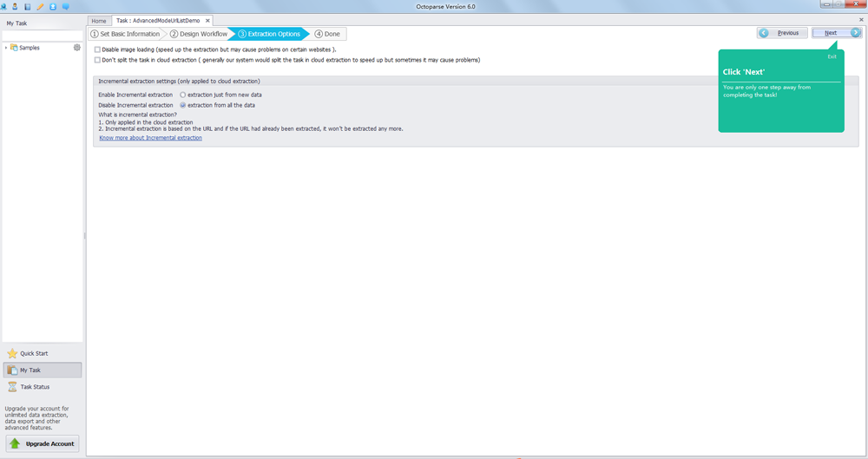The image size is (868, 459).
Task: Close the AdvancedModeUrlListDemo task tab
Action: (207, 21)
